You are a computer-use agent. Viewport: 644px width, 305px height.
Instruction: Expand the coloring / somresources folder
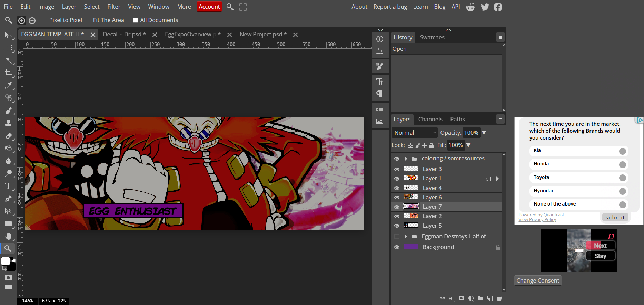point(406,159)
